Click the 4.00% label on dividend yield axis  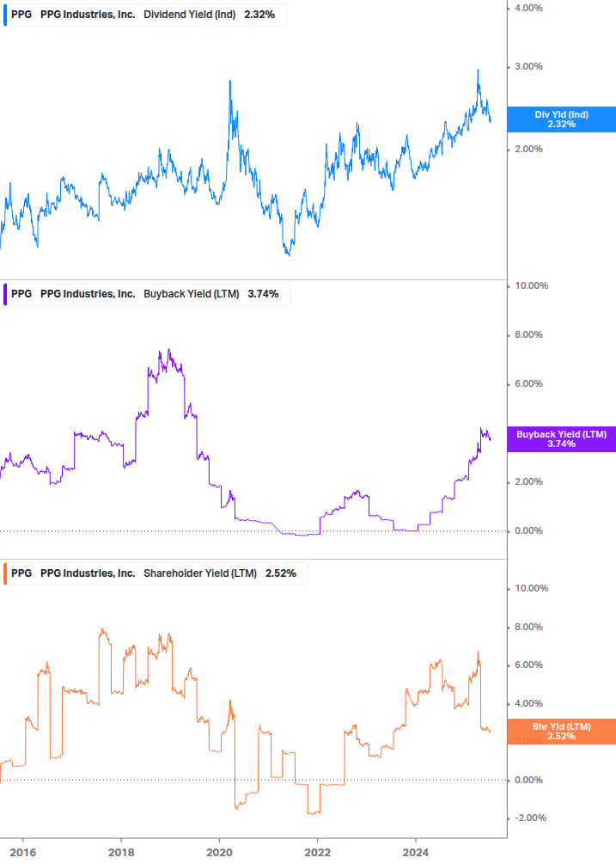click(x=528, y=9)
